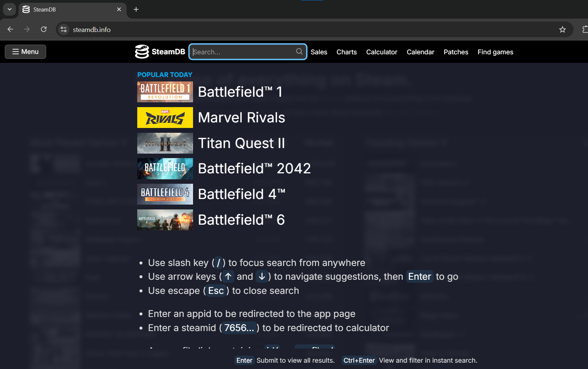Click the down arrow key hint

(x=262, y=277)
